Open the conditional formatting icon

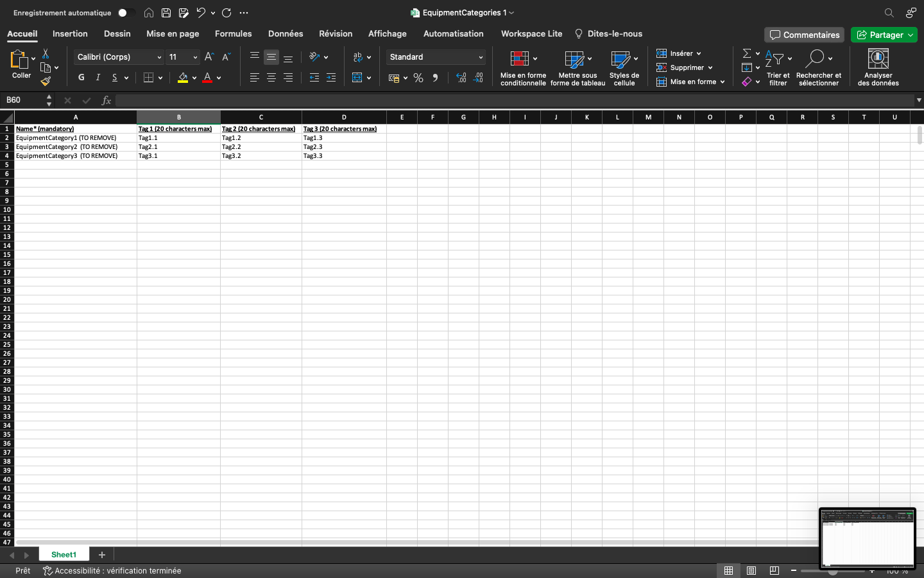519,59
